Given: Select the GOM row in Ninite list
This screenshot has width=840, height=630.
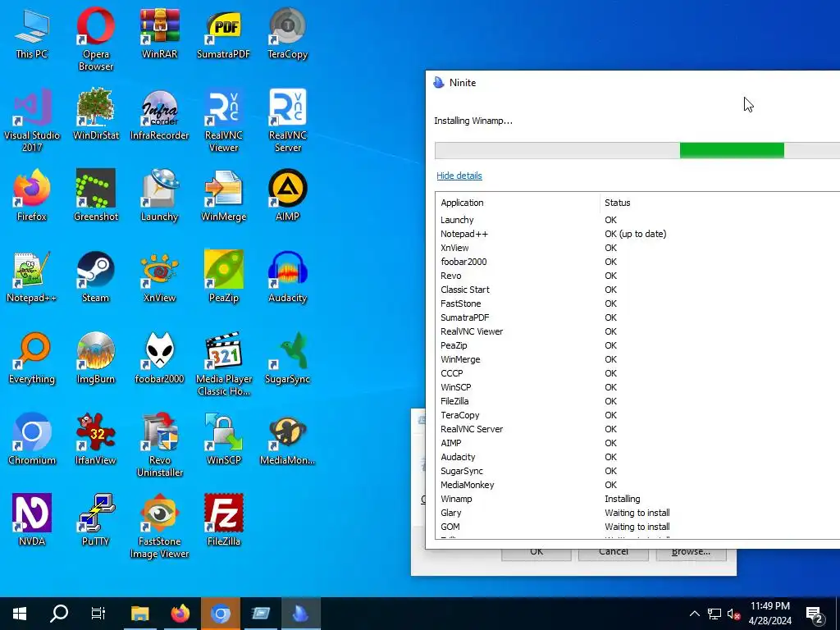Looking at the screenshot, I should tap(637, 527).
